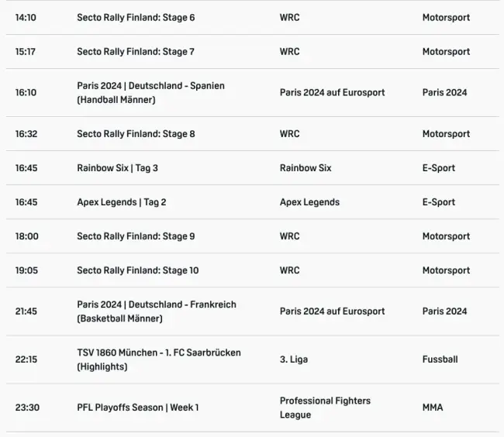Click the Fussball category label
Image resolution: width=504 pixels, height=437 pixels.
click(x=440, y=360)
